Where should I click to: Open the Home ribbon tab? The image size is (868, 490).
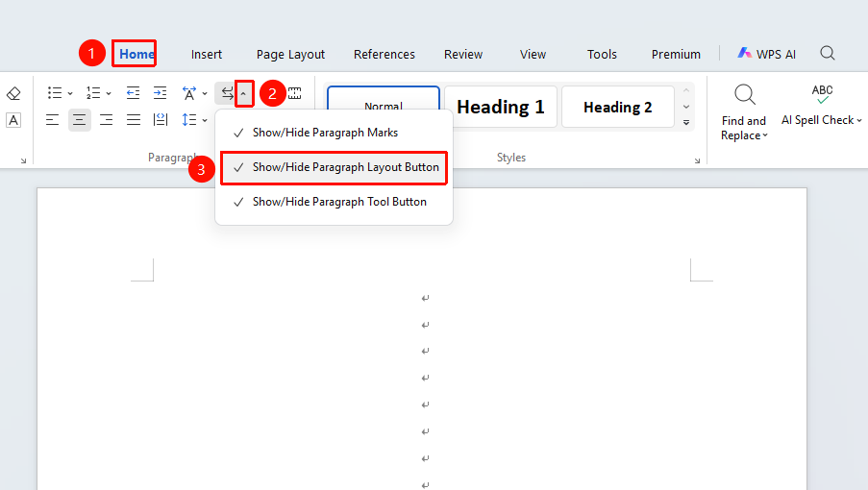coord(136,54)
